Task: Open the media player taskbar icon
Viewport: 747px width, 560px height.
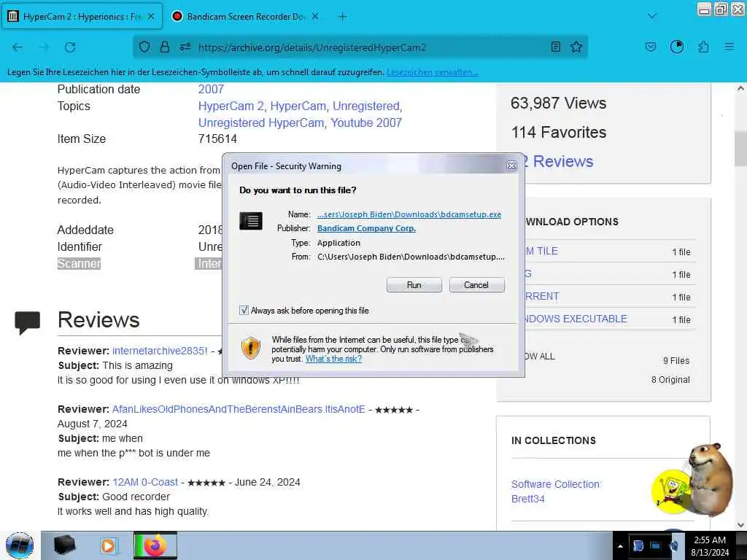Action: 108,545
